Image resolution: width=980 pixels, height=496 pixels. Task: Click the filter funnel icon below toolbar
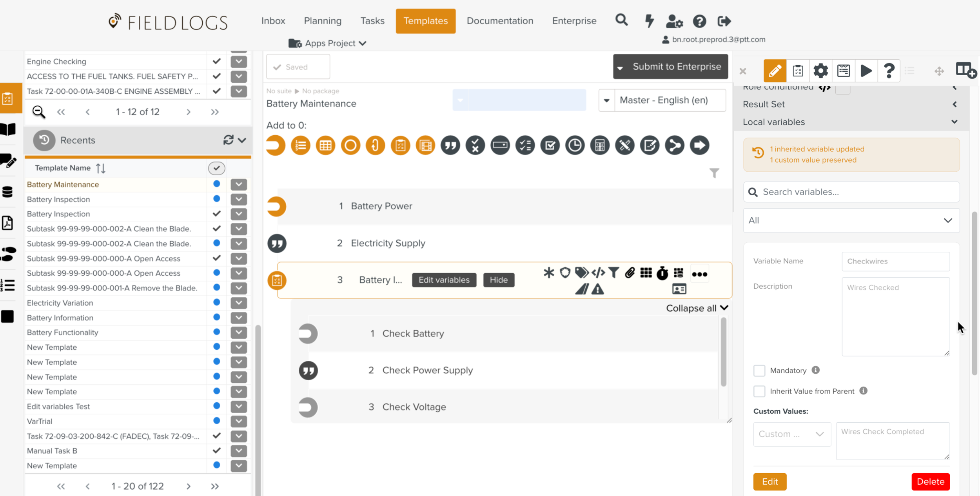[x=714, y=173]
